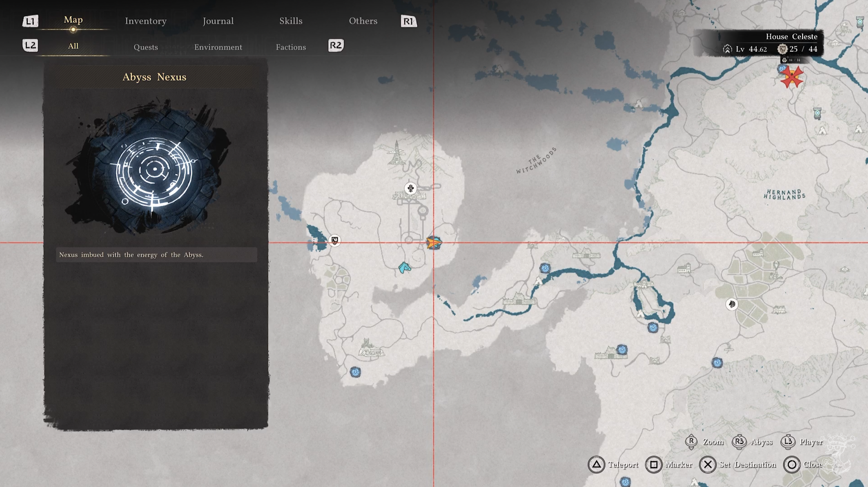
Task: Open the Skills tab
Action: point(290,21)
